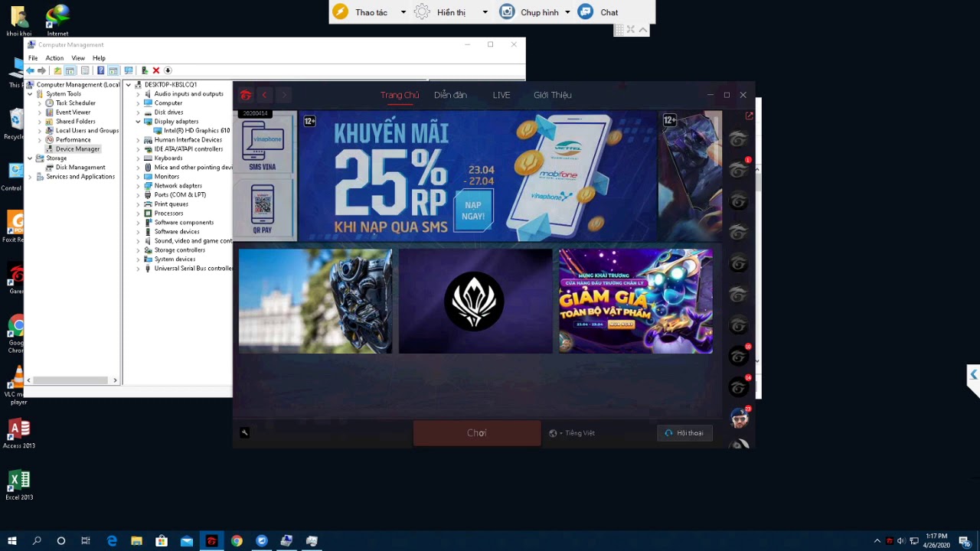Image resolution: width=980 pixels, height=551 pixels.
Task: Click the Up one level folder icon
Action: (57, 70)
